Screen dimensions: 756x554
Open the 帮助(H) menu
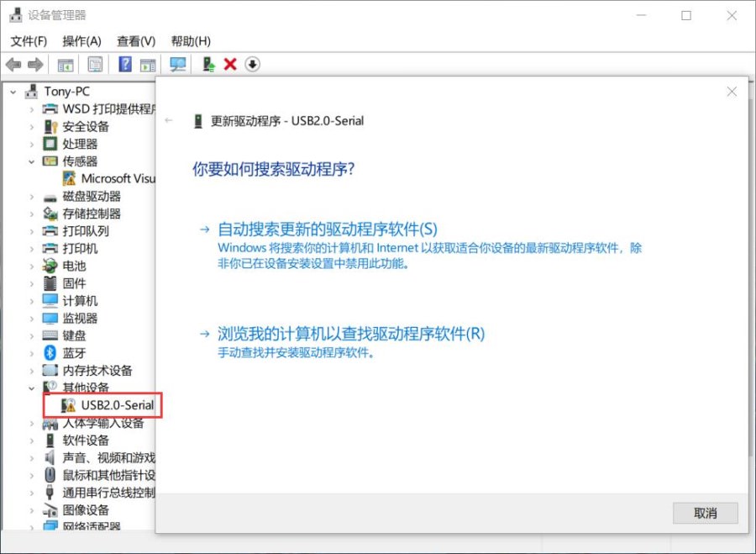(191, 41)
